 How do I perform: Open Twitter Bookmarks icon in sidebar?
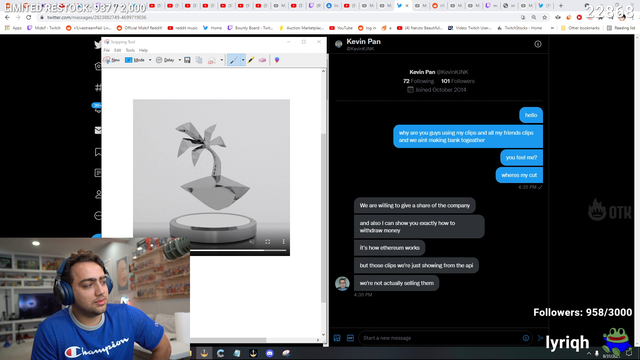(x=98, y=152)
